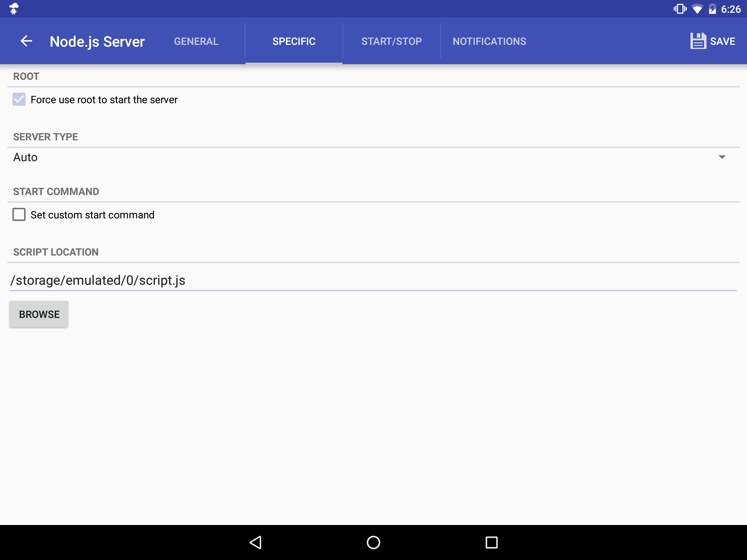
Task: Go back using the arrow icon
Action: (x=26, y=41)
